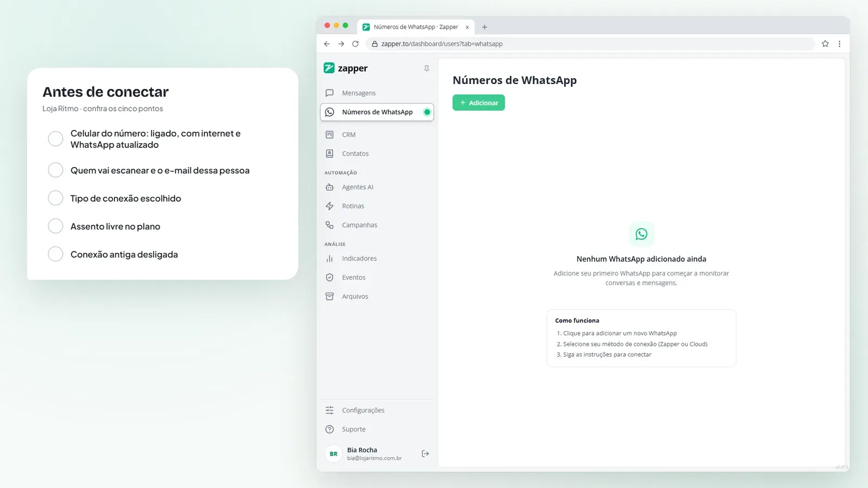This screenshot has width=868, height=488.
Task: Check 'Quem vai escanear' checklist circle
Action: [55, 170]
